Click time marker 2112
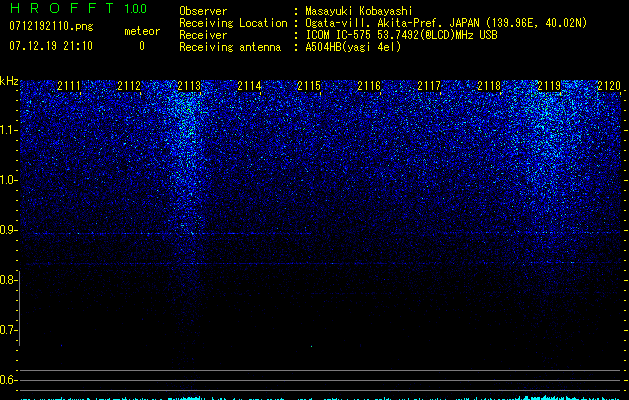 pos(129,86)
